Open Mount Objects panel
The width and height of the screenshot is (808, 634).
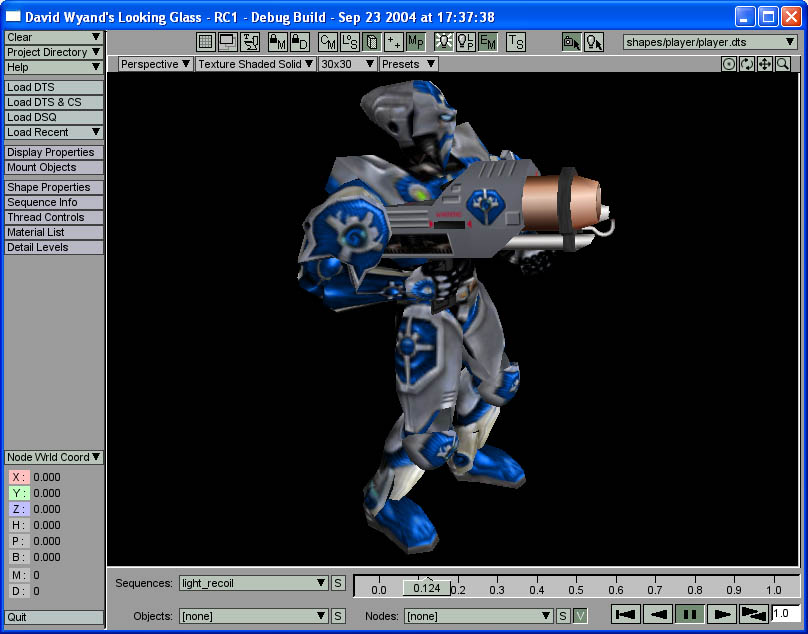click(x=54, y=167)
